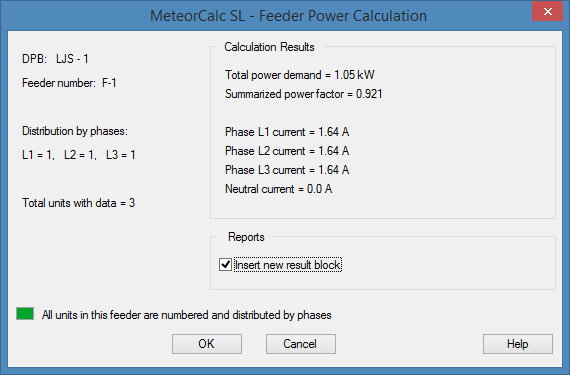Select the Total power demand = 1.05 kW text

point(300,75)
